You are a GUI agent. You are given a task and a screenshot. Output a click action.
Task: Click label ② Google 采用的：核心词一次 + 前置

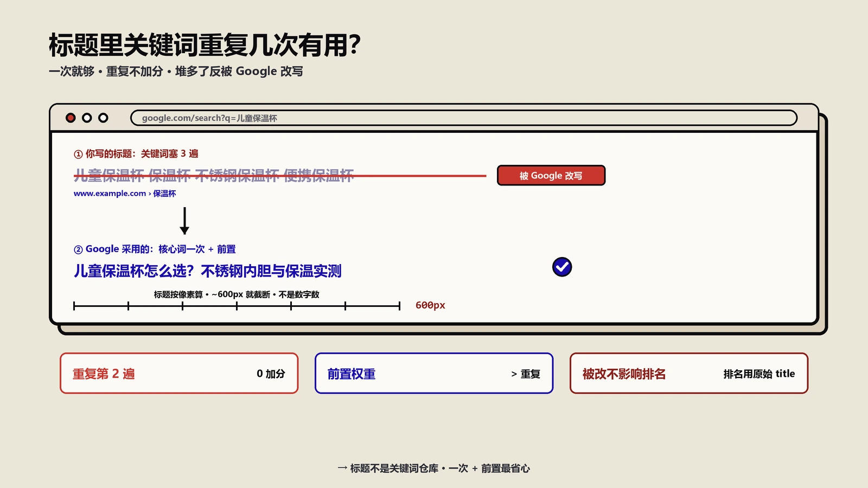point(155,249)
